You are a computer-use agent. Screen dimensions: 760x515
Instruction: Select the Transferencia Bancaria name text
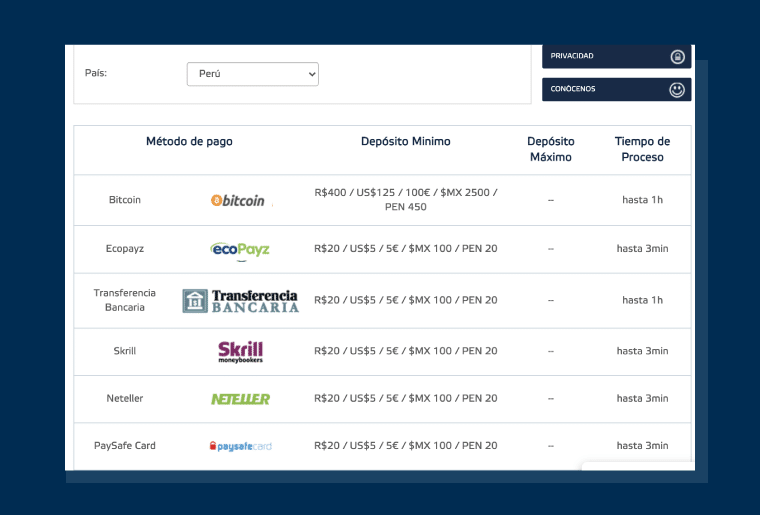click(x=125, y=300)
